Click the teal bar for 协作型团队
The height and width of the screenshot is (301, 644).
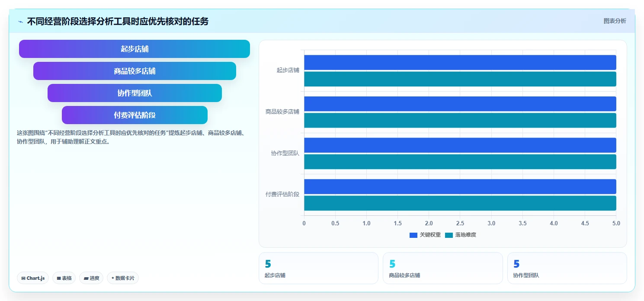[x=460, y=162]
